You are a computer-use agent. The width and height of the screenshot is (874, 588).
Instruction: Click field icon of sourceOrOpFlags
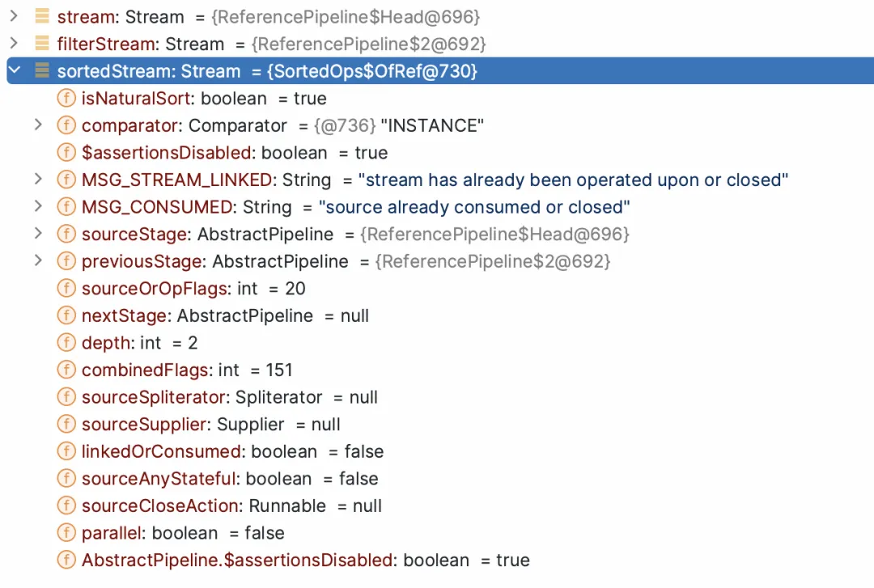(x=66, y=289)
